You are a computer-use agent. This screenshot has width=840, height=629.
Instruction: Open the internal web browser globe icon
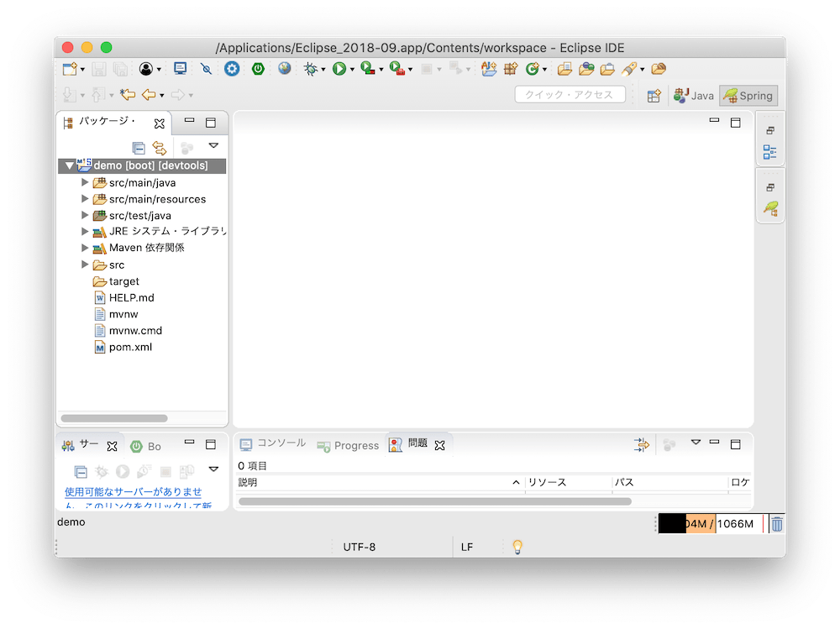(284, 69)
